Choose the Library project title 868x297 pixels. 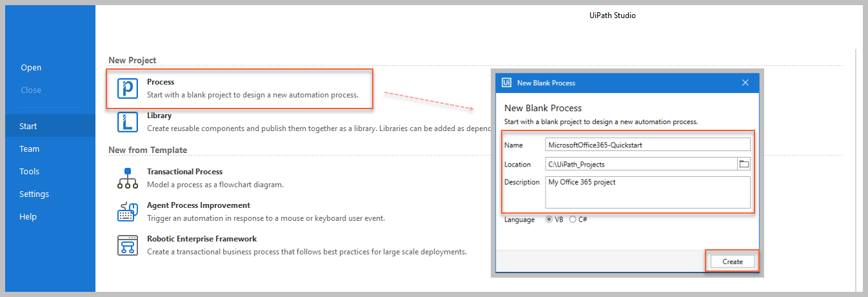click(x=159, y=116)
